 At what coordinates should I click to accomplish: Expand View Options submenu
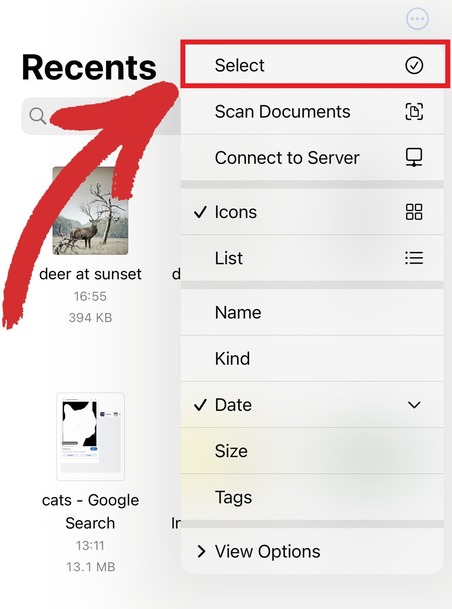(x=312, y=551)
